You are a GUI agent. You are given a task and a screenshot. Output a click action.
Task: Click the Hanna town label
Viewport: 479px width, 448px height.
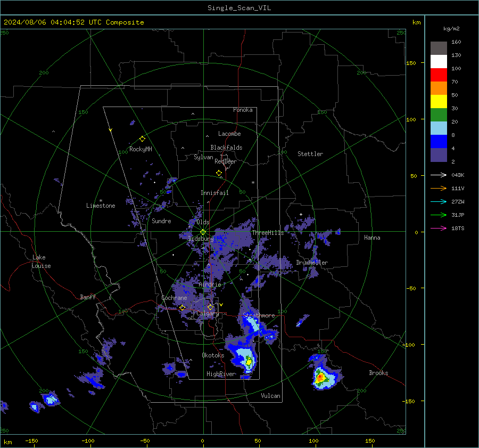pos(372,238)
